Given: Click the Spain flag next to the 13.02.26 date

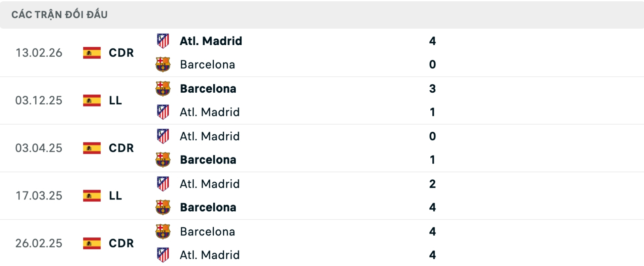Looking at the screenshot, I should (91, 53).
